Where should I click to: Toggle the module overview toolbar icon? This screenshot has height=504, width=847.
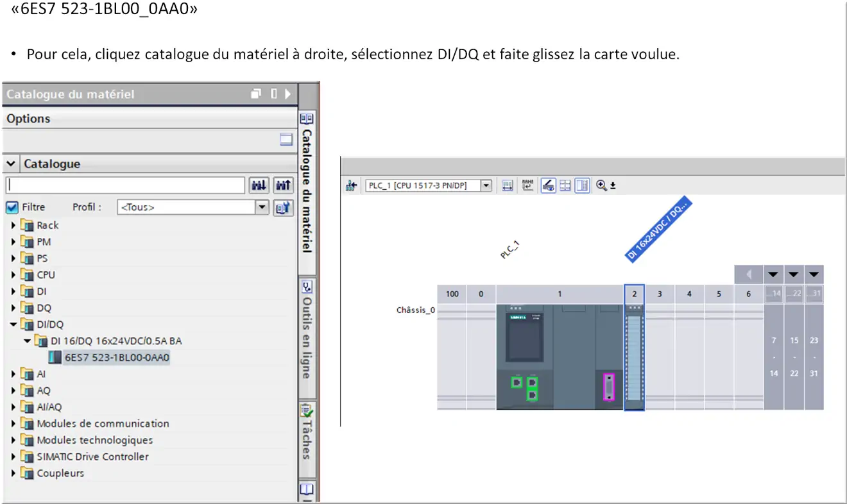(x=582, y=185)
